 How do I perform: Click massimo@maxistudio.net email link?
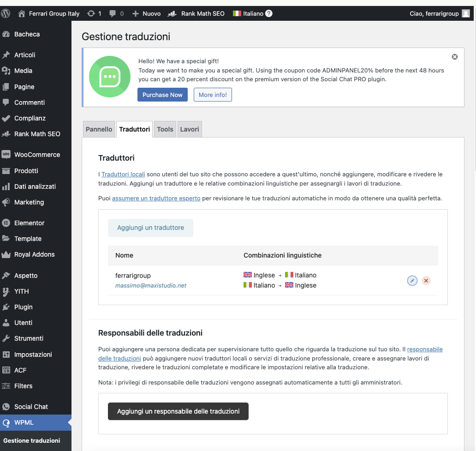tap(150, 285)
